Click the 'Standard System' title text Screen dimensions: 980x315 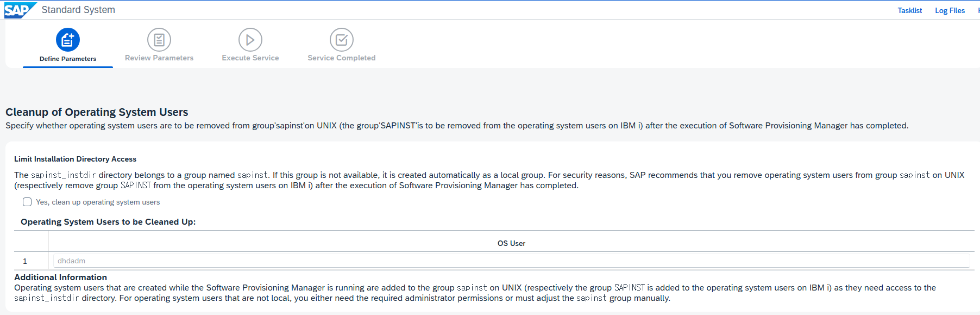click(78, 10)
